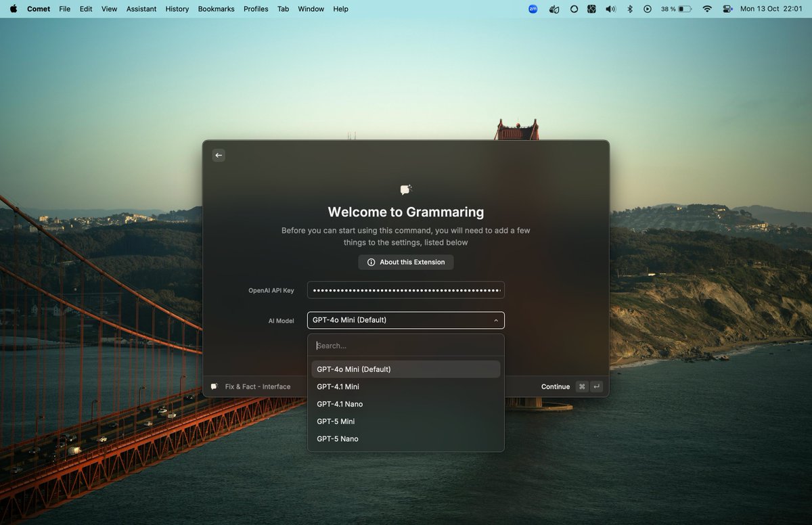Open the Bookmarks menu

coord(217,9)
